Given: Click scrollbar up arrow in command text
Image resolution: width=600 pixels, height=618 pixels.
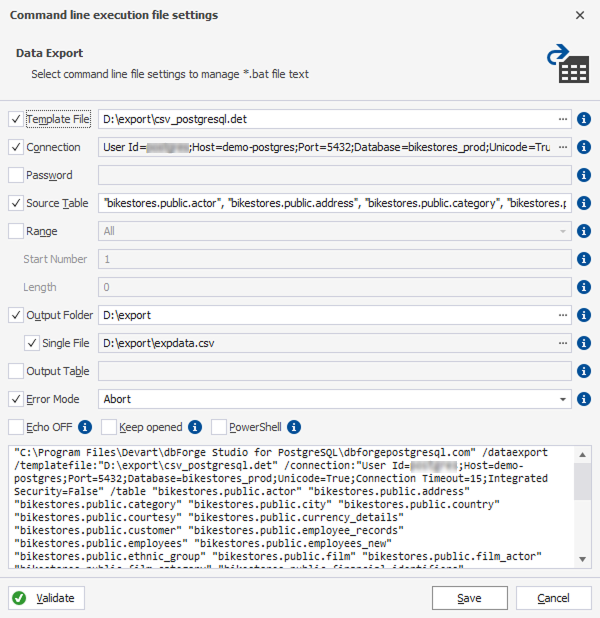Looking at the screenshot, I should pos(582,454).
